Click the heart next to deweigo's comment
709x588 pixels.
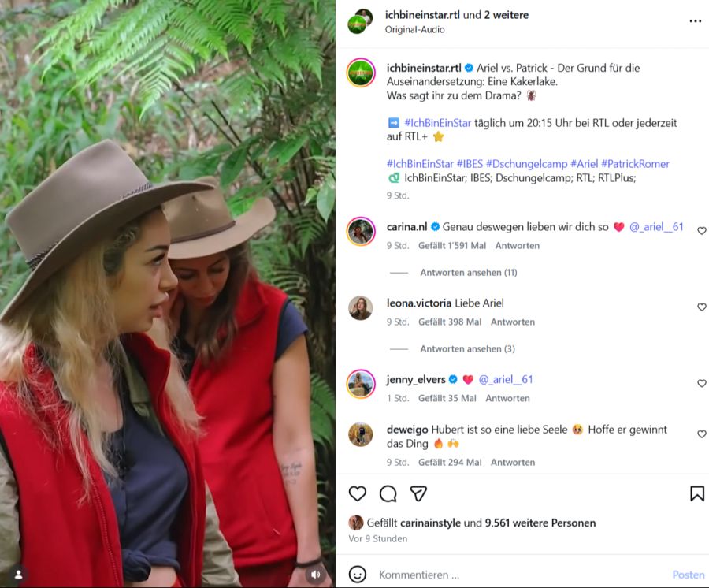click(x=702, y=434)
